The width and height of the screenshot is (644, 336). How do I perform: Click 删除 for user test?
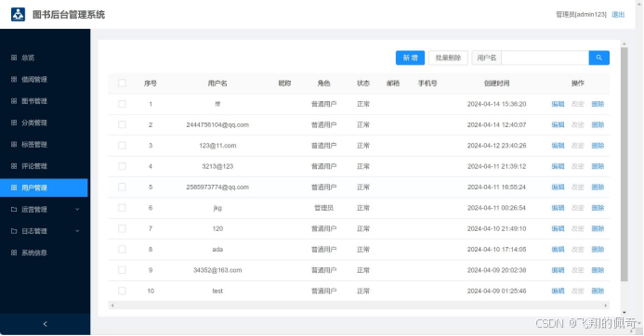point(598,291)
